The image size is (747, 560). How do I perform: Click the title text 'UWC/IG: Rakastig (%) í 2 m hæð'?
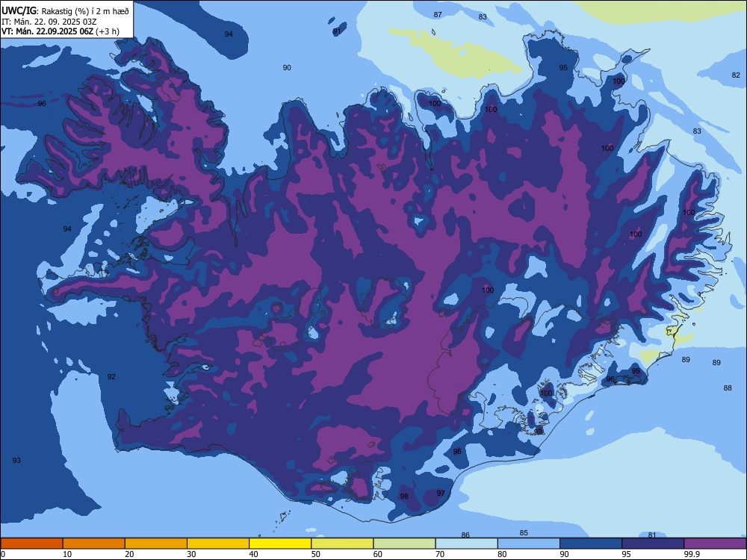click(65, 11)
